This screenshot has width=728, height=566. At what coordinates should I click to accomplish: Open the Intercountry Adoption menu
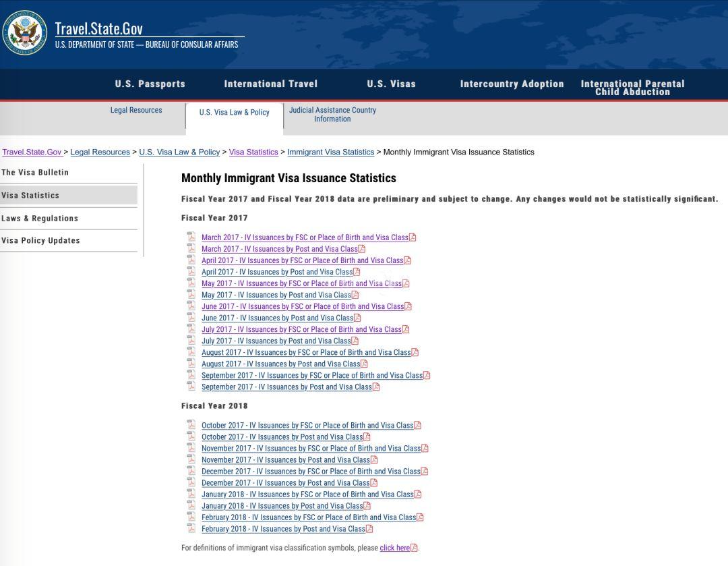coord(512,84)
